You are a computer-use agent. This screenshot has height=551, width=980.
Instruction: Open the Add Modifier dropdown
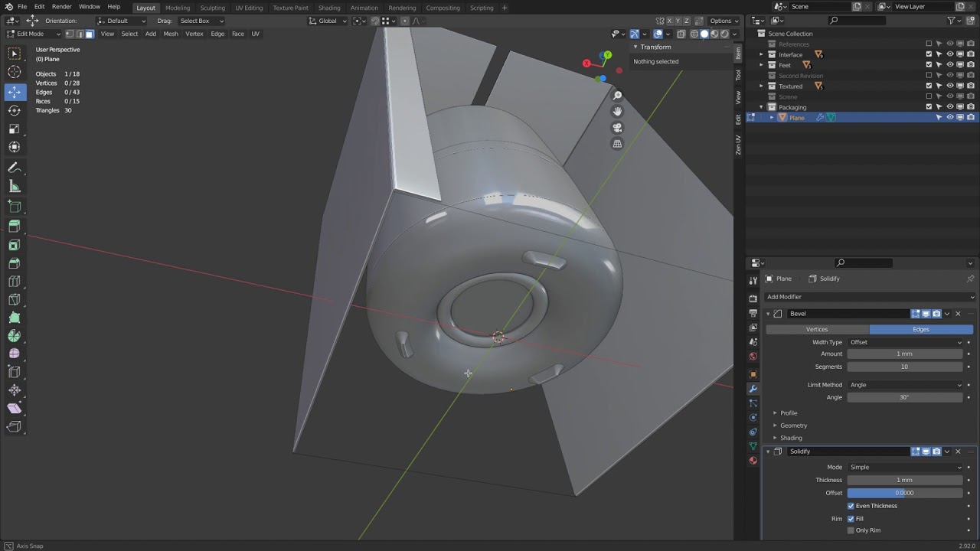(870, 297)
